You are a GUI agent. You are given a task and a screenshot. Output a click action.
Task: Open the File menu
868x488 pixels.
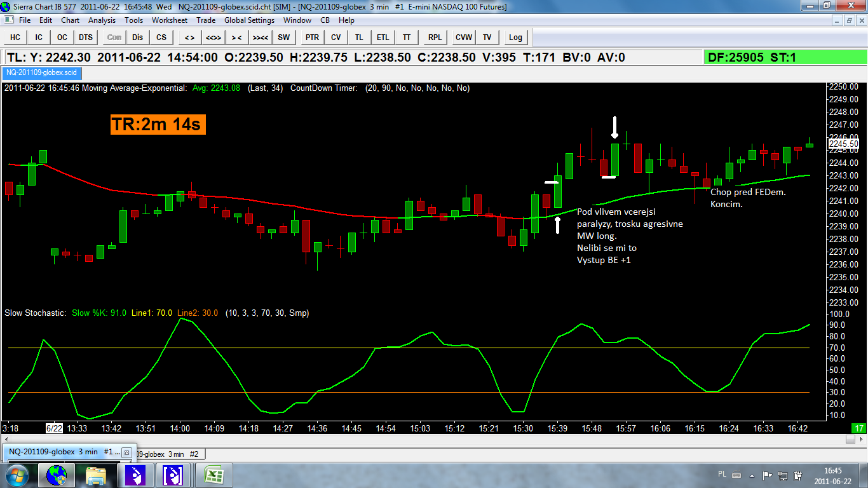[25, 20]
